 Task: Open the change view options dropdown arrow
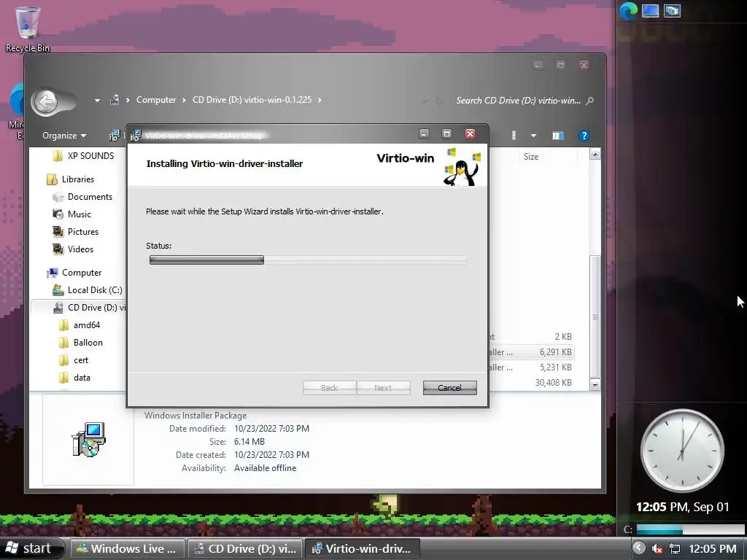tap(533, 136)
